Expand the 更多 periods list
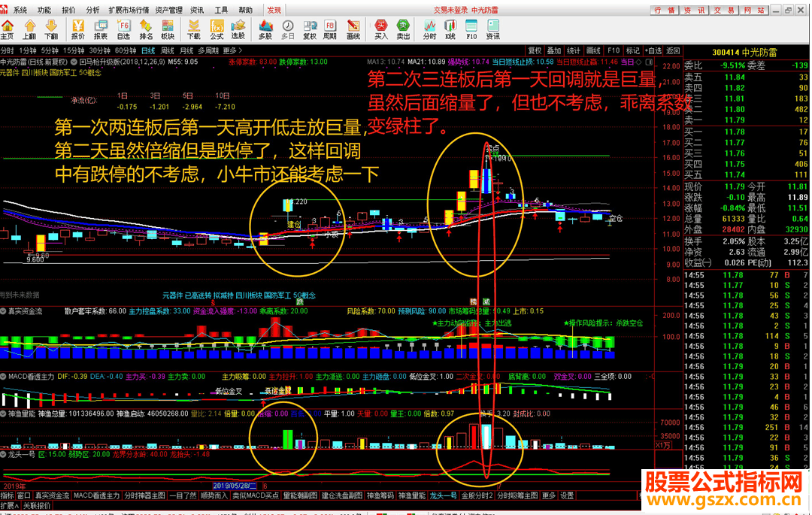The width and height of the screenshot is (812, 515). (232, 50)
